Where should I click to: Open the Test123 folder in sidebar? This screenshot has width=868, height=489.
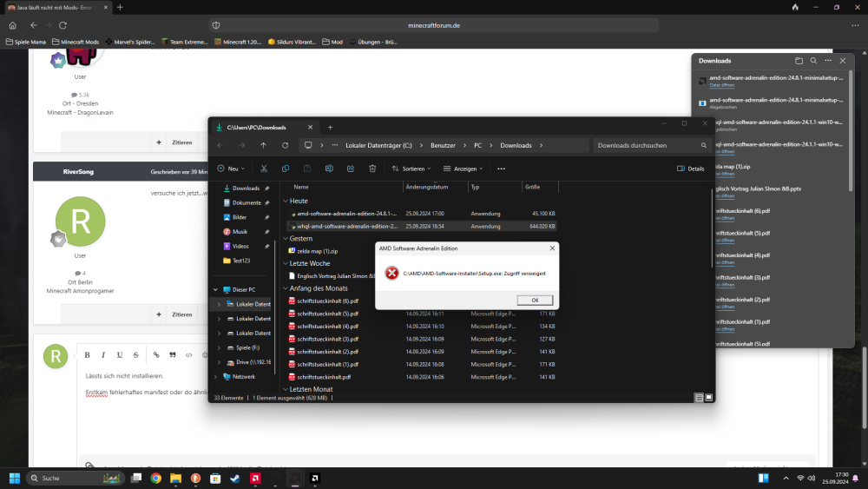240,261
